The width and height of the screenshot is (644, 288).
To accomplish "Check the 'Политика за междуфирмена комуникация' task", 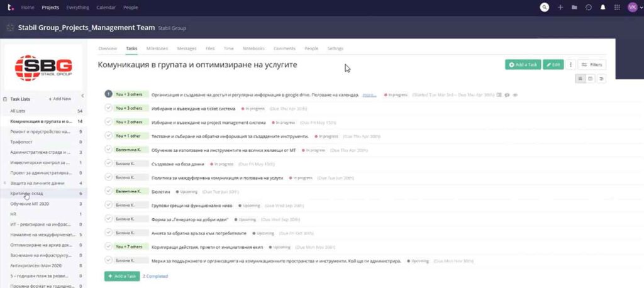I will 108,177.
